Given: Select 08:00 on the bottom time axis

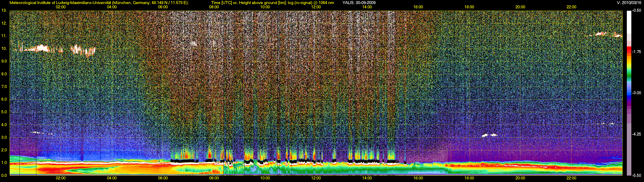Looking at the screenshot, I should click(x=214, y=178).
